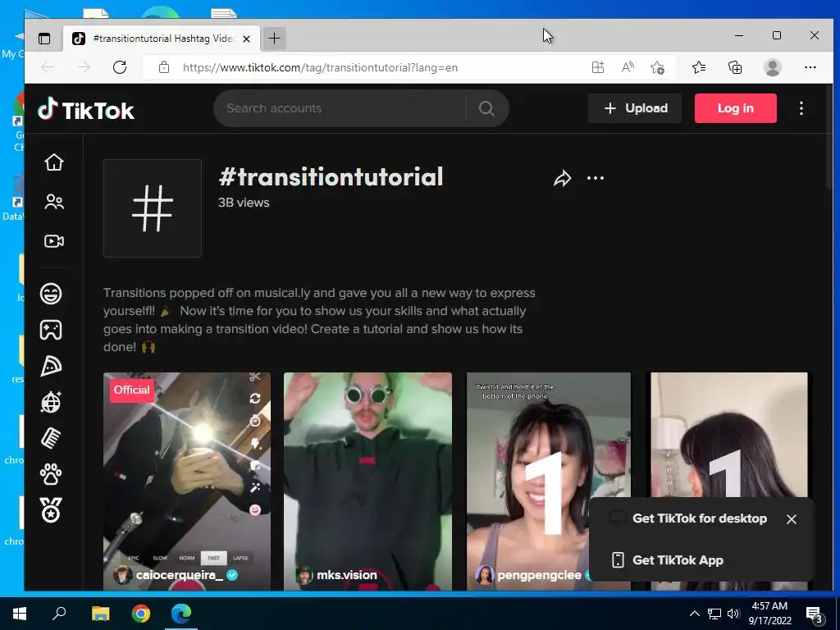Open TikTok header vertical dots menu
This screenshot has height=630, width=840.
point(801,109)
